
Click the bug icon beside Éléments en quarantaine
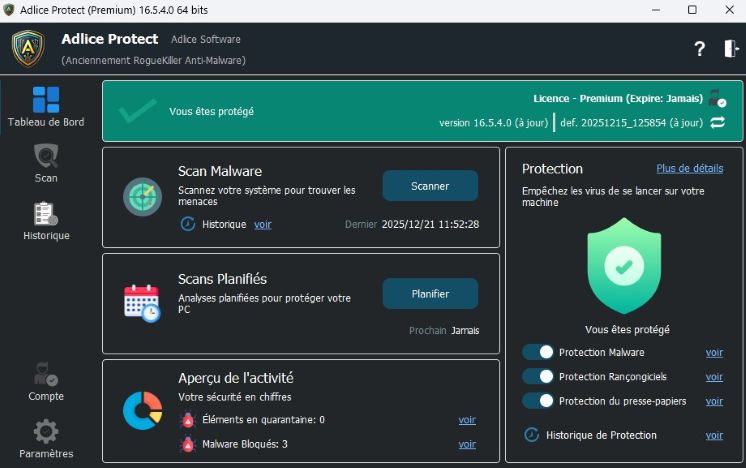[x=188, y=420]
